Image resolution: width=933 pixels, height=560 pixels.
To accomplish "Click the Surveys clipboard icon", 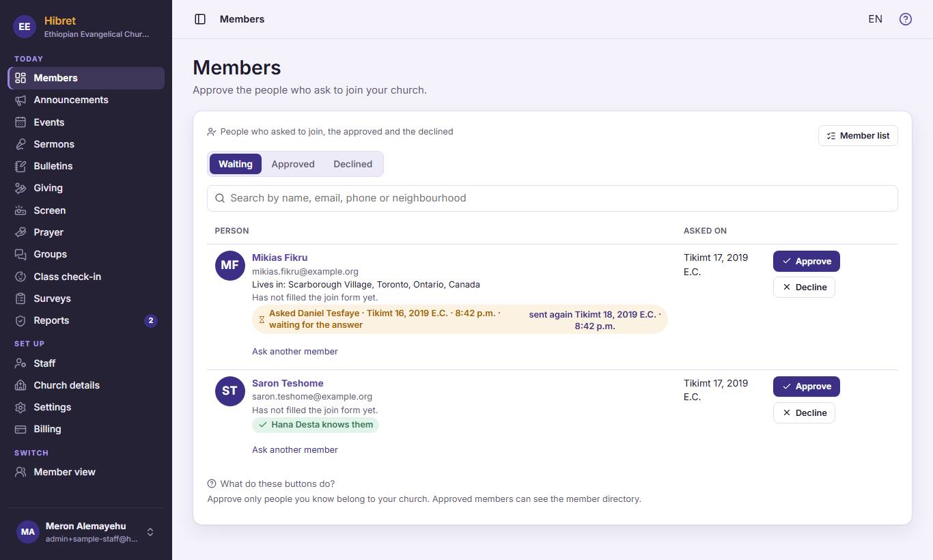I will click(20, 298).
